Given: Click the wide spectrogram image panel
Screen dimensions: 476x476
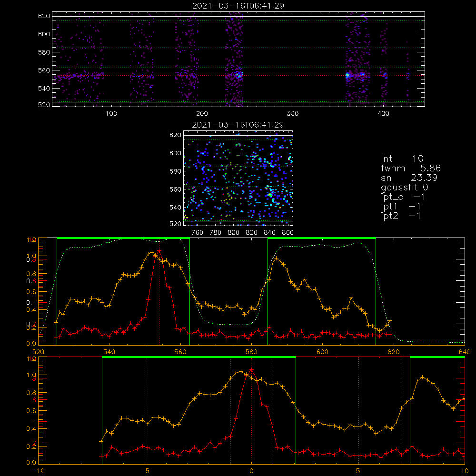Looking at the screenshot, I should (x=238, y=59).
